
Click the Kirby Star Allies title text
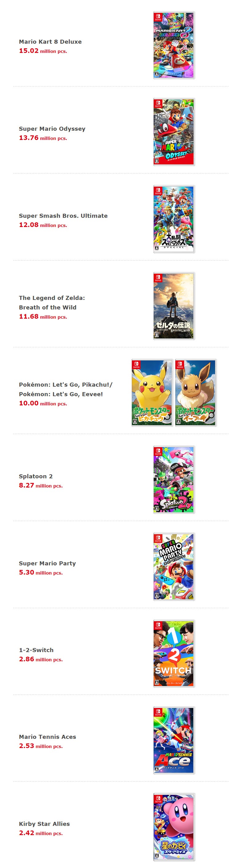coord(45,823)
